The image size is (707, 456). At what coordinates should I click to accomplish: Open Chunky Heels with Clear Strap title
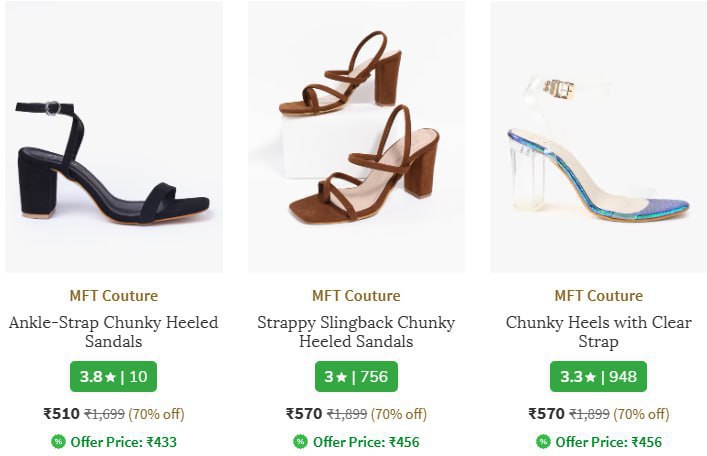pos(598,332)
